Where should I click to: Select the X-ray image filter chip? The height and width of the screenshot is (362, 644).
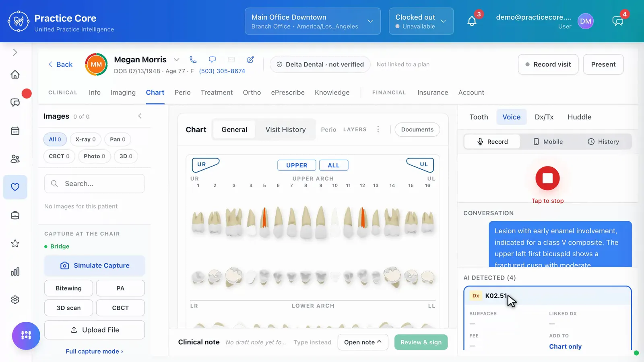[85, 139]
